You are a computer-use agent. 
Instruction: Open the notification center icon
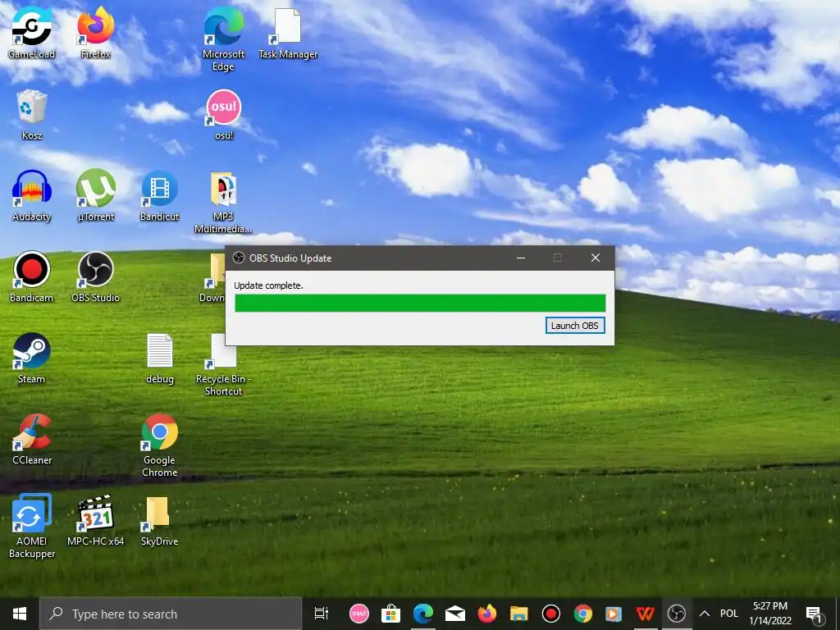814,614
